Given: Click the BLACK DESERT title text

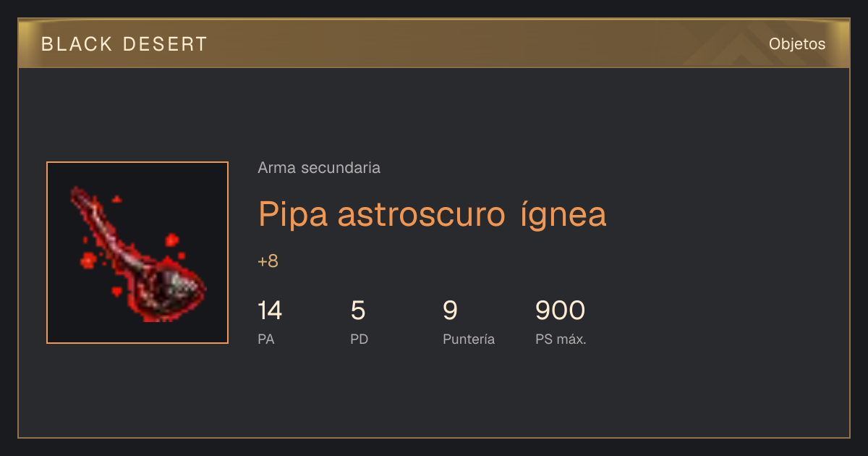Looking at the screenshot, I should pos(124,44).
